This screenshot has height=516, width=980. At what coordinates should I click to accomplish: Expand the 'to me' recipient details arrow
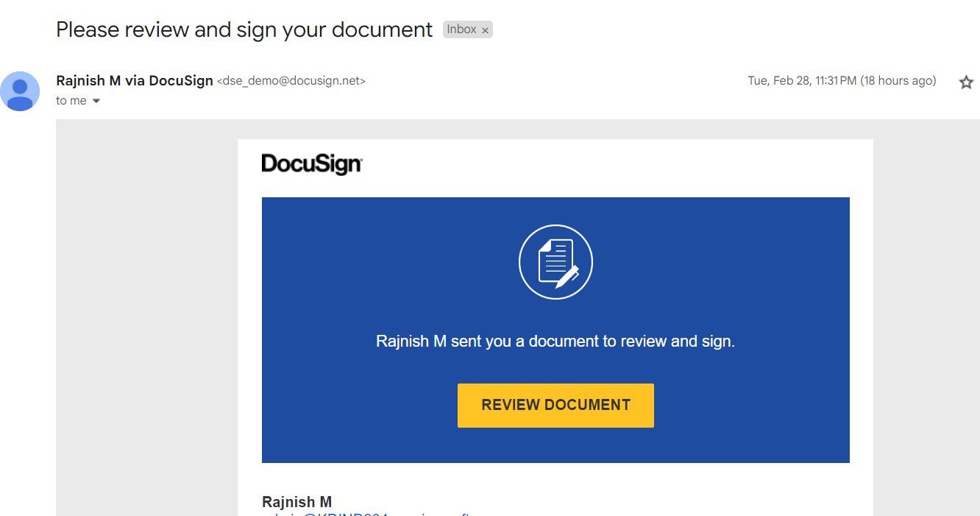tap(96, 101)
